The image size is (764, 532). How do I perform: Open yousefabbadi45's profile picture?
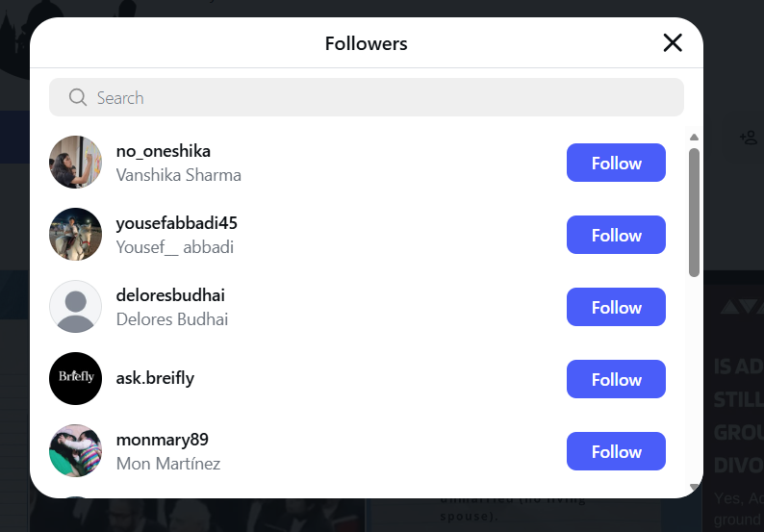75,235
